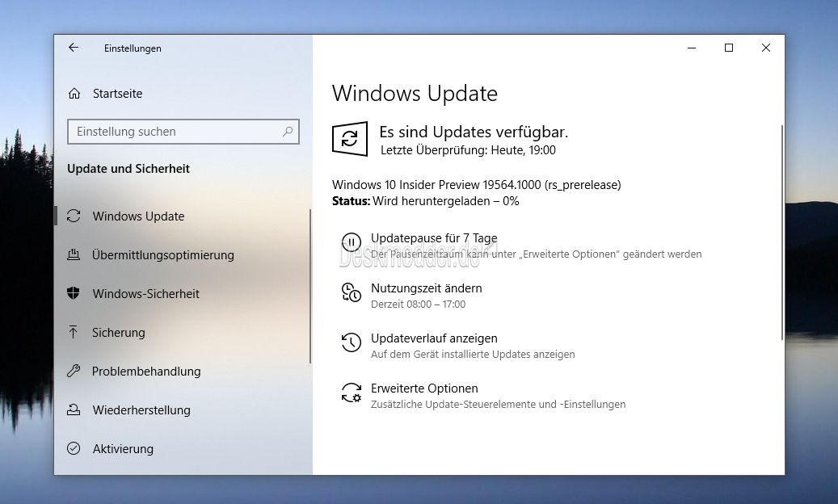Click the Aktivierung checkmark icon
The width and height of the screenshot is (838, 504).
[x=74, y=448]
